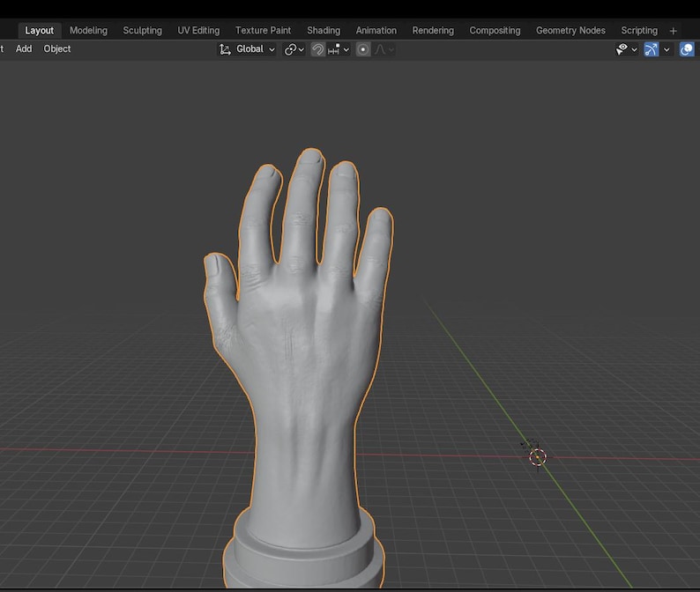Image resolution: width=700 pixels, height=592 pixels.
Task: Click the selectability and visibility eye icon
Action: click(622, 49)
